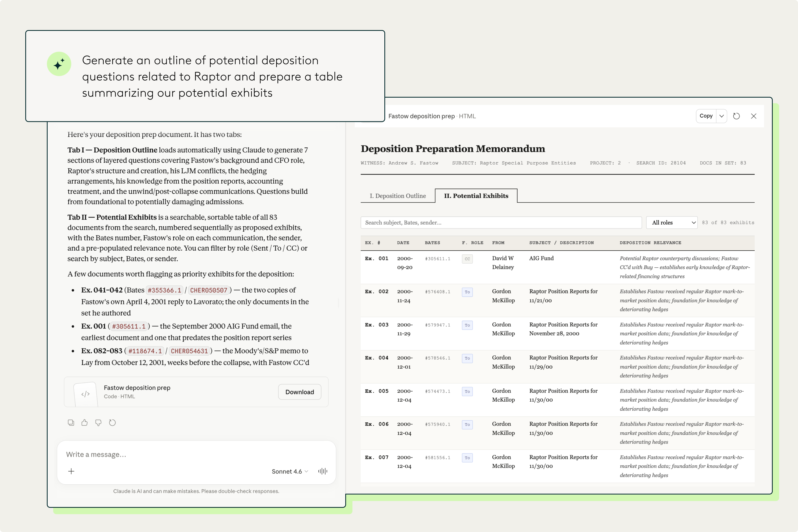798x532 pixels.
Task: Click Raptor Position Reports for November 28, 2000
Action: click(x=563, y=329)
